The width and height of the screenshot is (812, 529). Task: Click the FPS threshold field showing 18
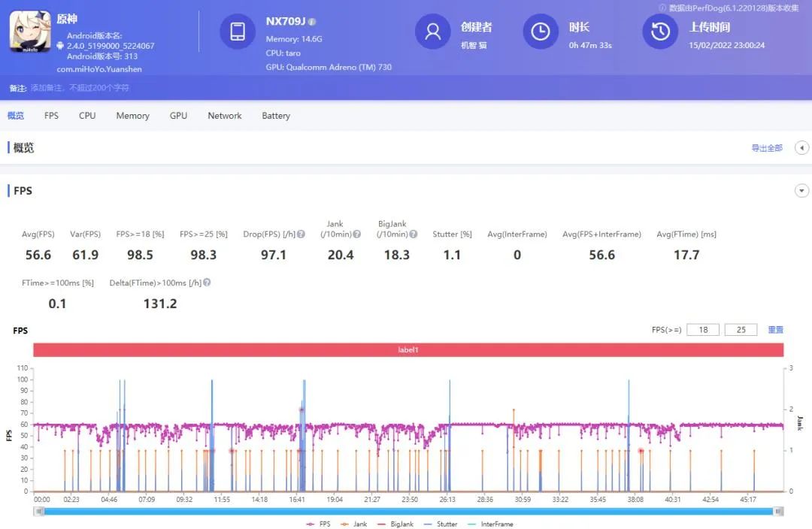[x=703, y=330]
